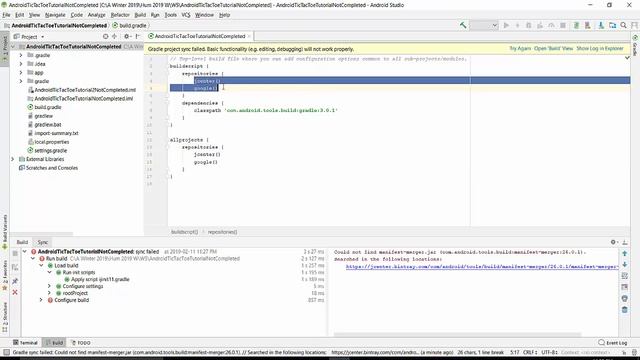Screen dimensions: 640x360
Task: Click the SDK Manager download icon
Action: coord(601,25)
